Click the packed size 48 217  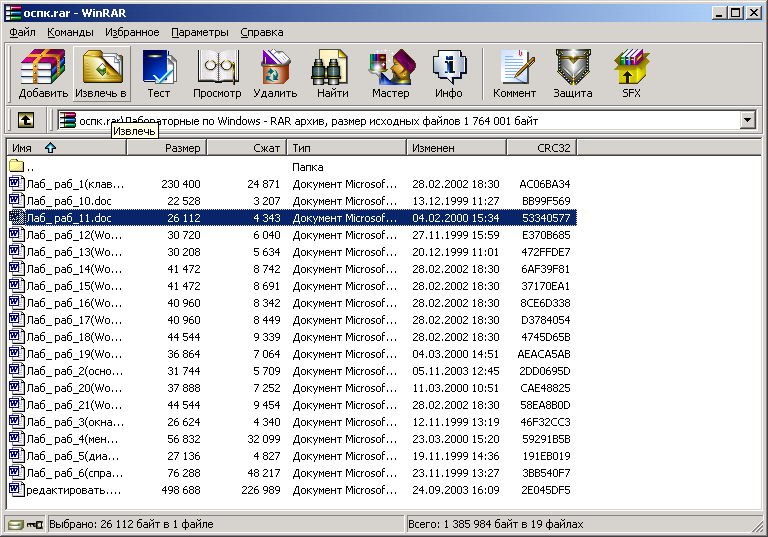click(x=264, y=473)
